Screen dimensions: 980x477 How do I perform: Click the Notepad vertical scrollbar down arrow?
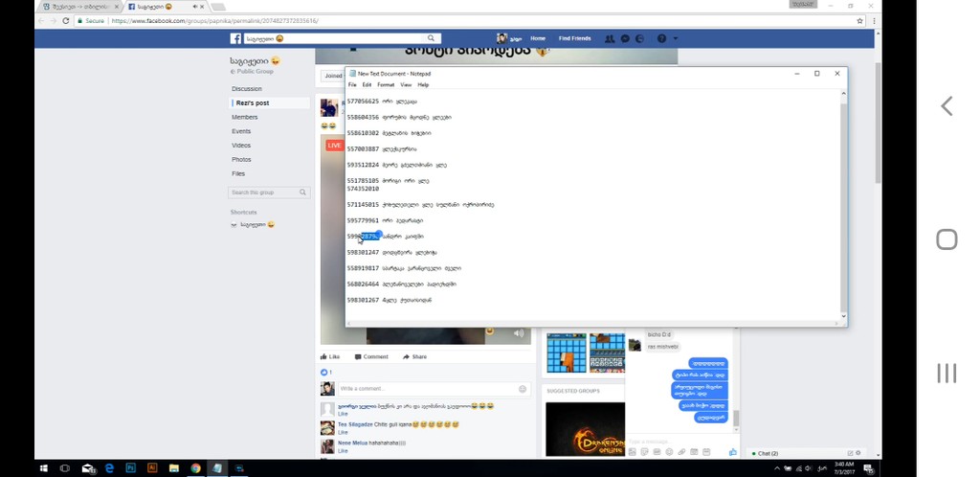[x=844, y=316]
